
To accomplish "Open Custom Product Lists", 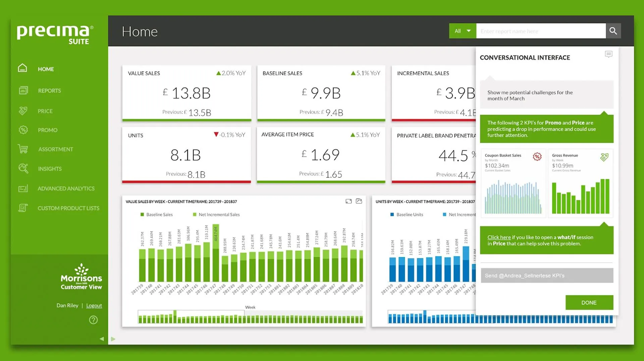I will [x=68, y=208].
